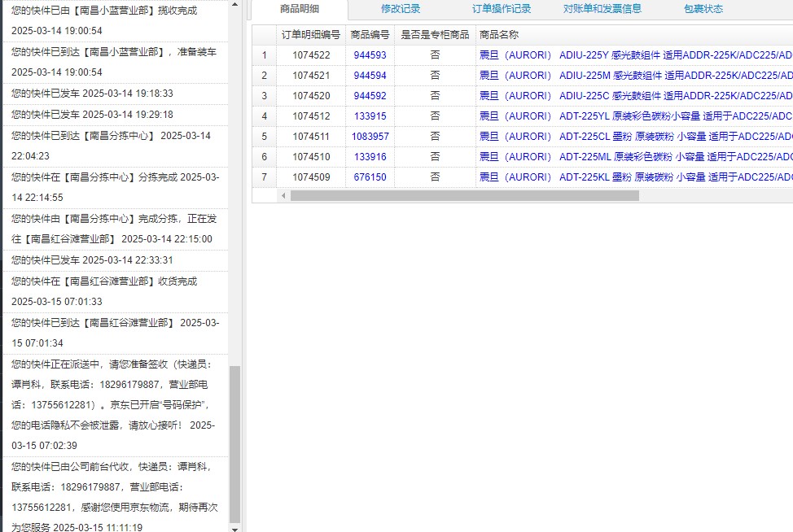Image resolution: width=793 pixels, height=532 pixels.
Task: Open product number link 133916
Action: point(370,157)
